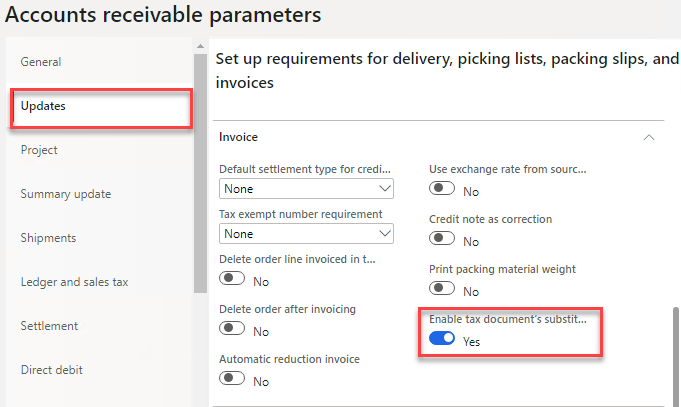Toggle Use exchange rate from source

(x=442, y=190)
